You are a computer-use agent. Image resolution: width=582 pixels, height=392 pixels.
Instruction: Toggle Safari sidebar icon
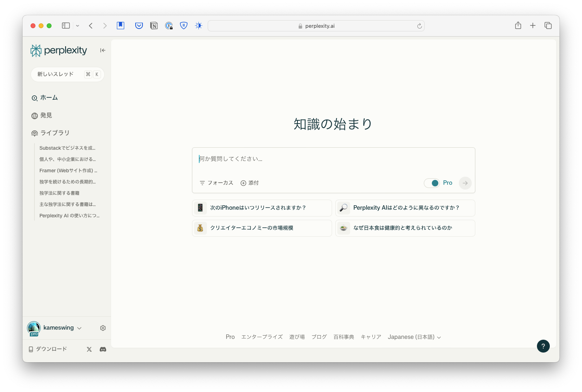[x=66, y=26]
